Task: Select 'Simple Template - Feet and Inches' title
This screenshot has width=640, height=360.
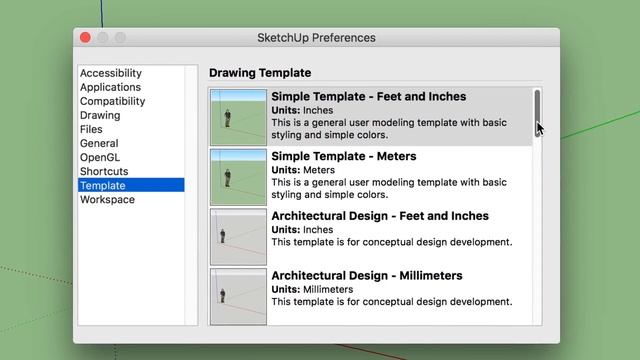Action: click(x=369, y=97)
